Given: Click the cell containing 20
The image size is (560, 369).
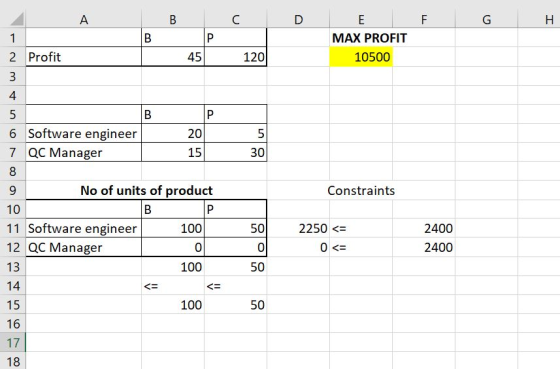Looking at the screenshot, I should 173,133.
